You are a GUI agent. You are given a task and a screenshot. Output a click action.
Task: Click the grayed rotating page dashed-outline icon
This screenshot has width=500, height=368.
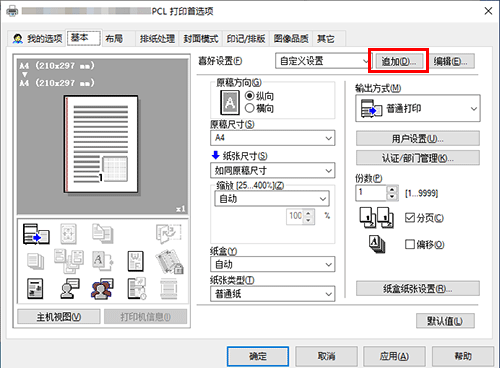(x=168, y=233)
